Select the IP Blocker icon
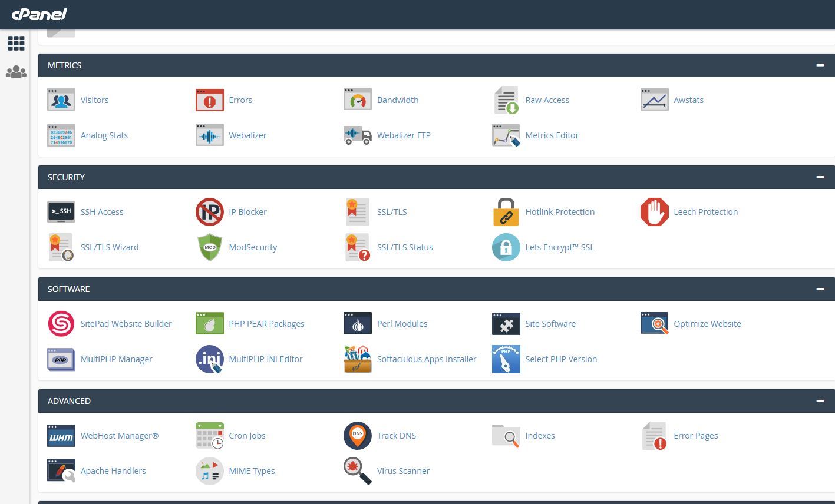Viewport: 835px width, 504px height. [209, 211]
